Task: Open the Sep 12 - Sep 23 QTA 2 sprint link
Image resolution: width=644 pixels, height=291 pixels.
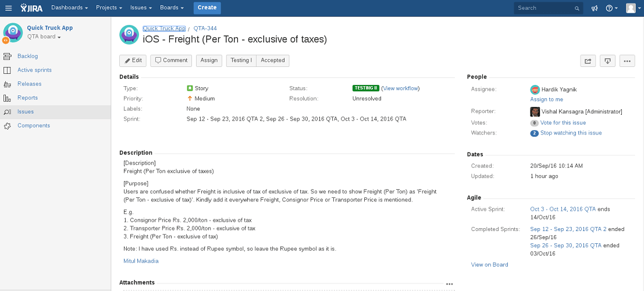Action: tap(568, 229)
